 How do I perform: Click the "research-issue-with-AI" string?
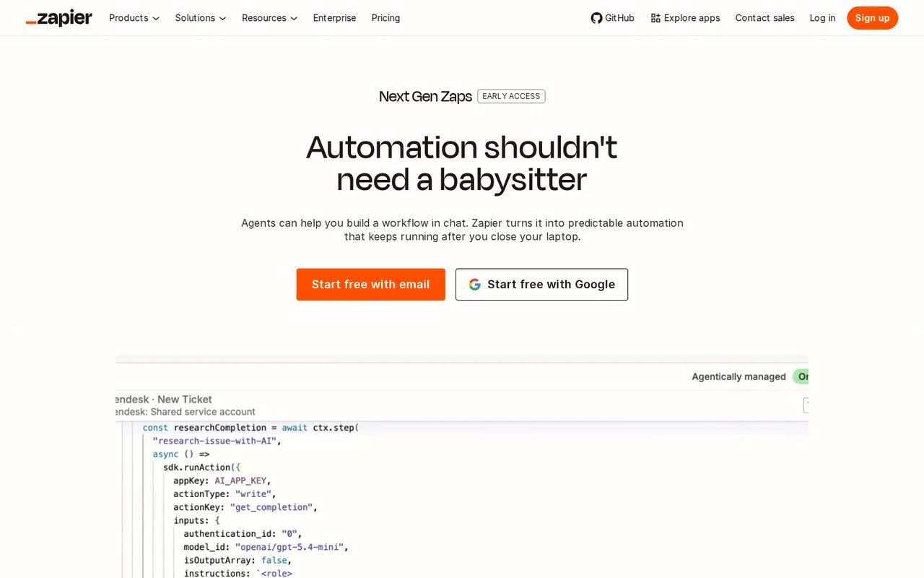[x=217, y=441]
